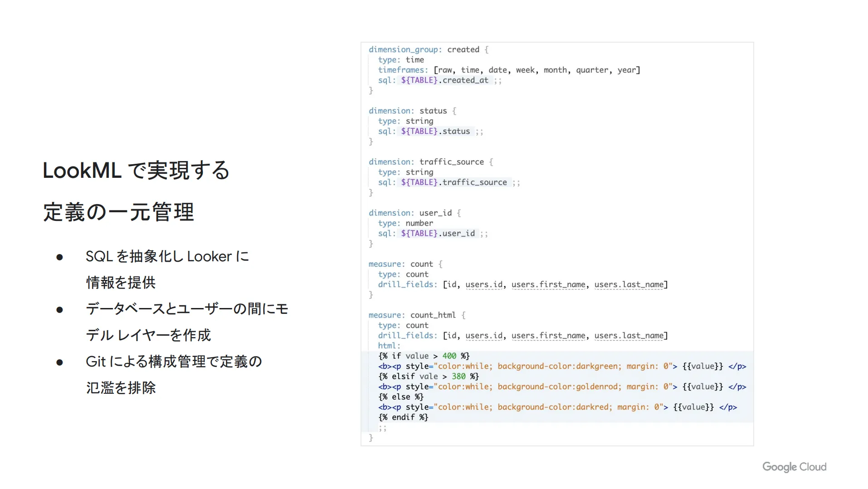Click the bullet line '情報を提供'

tap(121, 283)
